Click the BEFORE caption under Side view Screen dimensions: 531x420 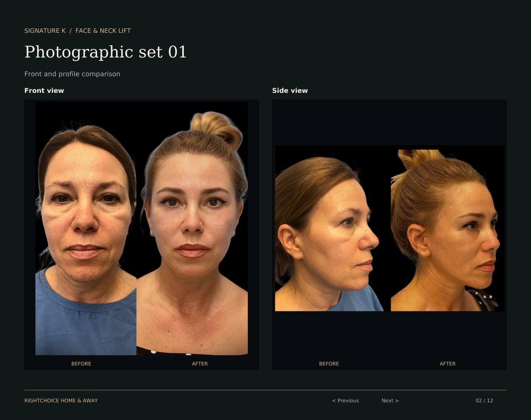click(x=329, y=364)
